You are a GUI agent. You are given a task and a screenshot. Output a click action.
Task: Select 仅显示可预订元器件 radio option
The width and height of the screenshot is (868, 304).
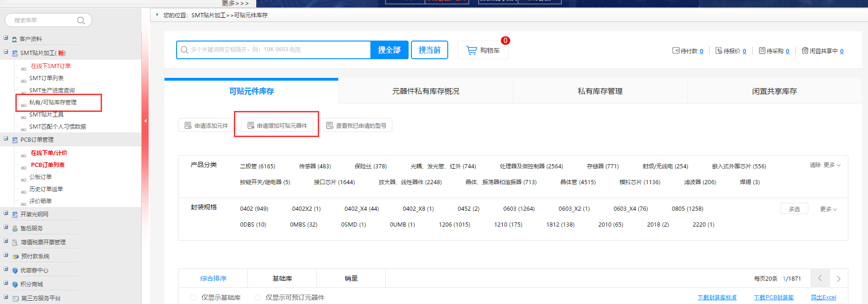[x=258, y=297]
